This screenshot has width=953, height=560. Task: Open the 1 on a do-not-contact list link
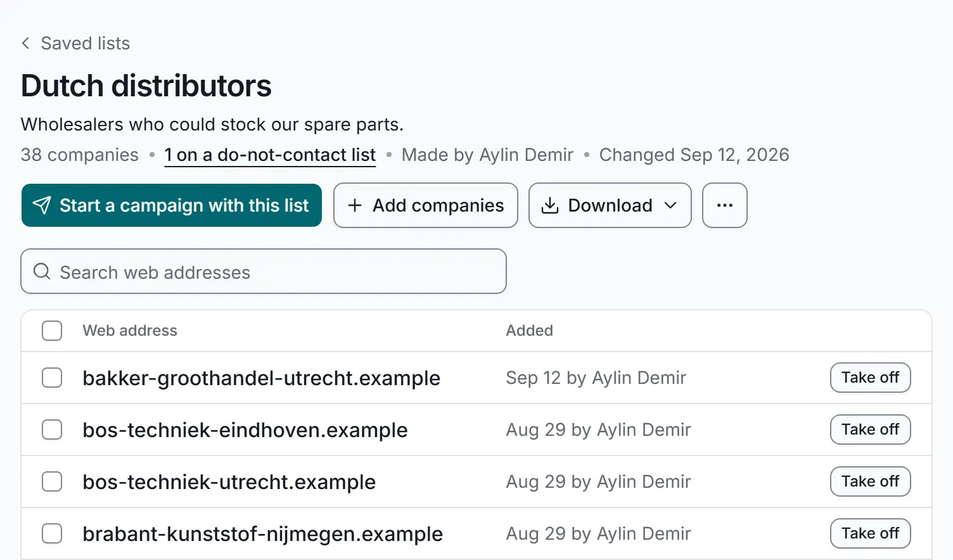(270, 155)
